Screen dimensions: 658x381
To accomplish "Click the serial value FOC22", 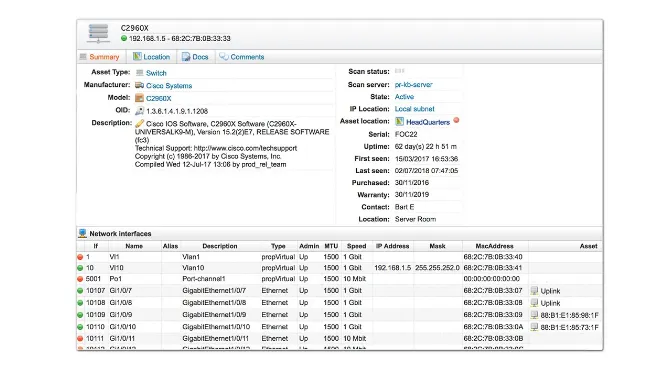I will click(406, 134).
